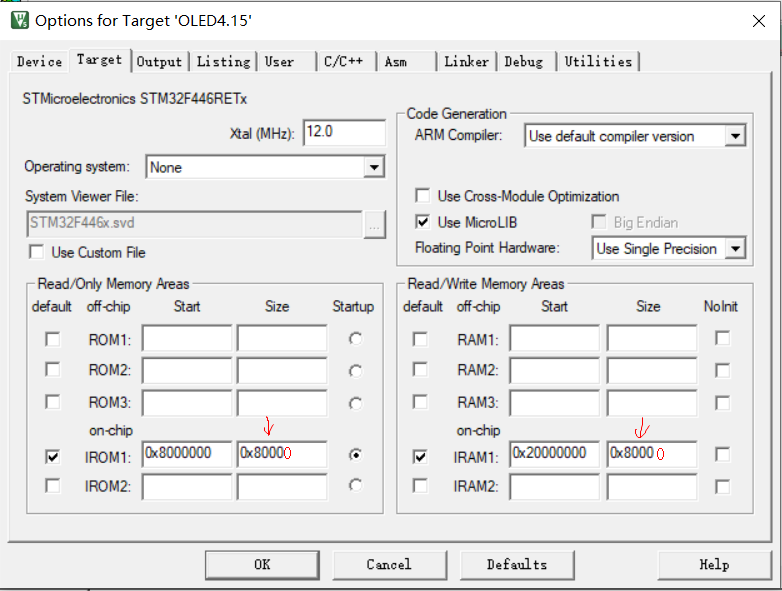Click the IROM1 Start address field
Viewport: 782px width, 591px height.
[x=187, y=454]
